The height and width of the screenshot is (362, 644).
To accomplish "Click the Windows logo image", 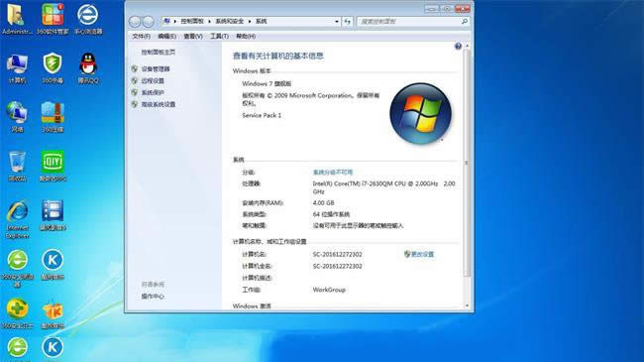I will point(420,113).
